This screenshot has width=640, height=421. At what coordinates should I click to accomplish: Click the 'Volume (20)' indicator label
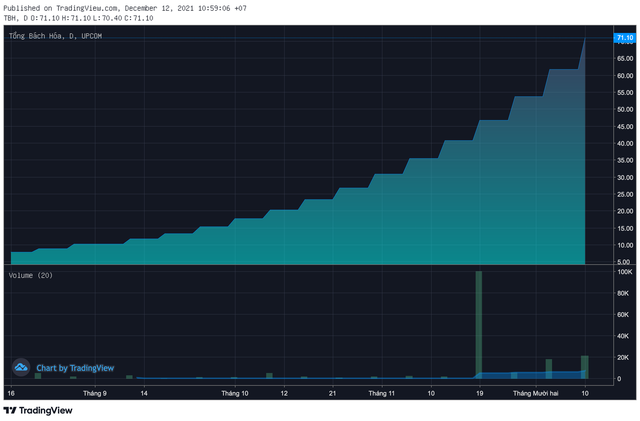pyautogui.click(x=31, y=276)
